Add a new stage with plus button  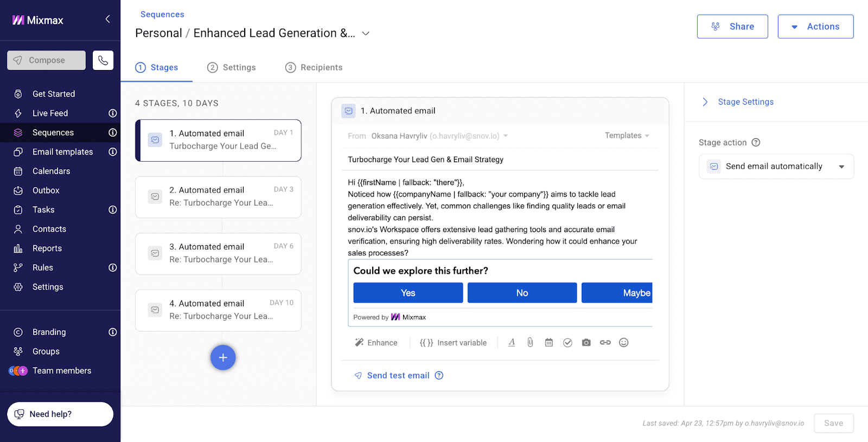click(x=223, y=357)
